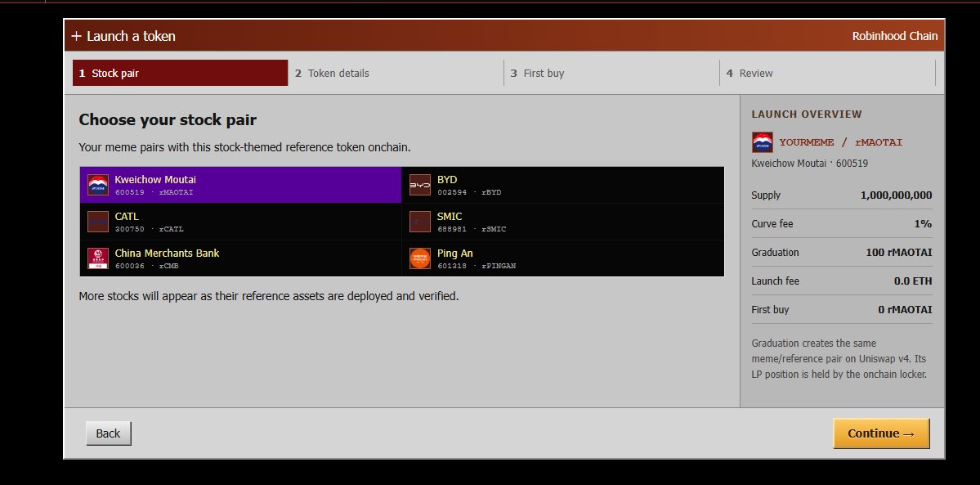Click ticker text 601318 · rPINGAN
The height and width of the screenshot is (485, 980).
[x=477, y=266]
